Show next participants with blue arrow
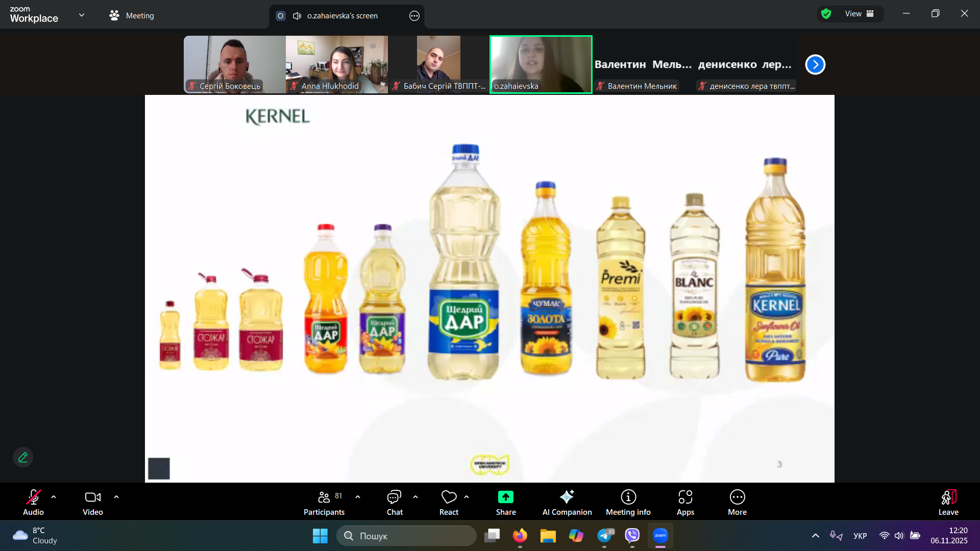The width and height of the screenshot is (980, 551). 815,64
